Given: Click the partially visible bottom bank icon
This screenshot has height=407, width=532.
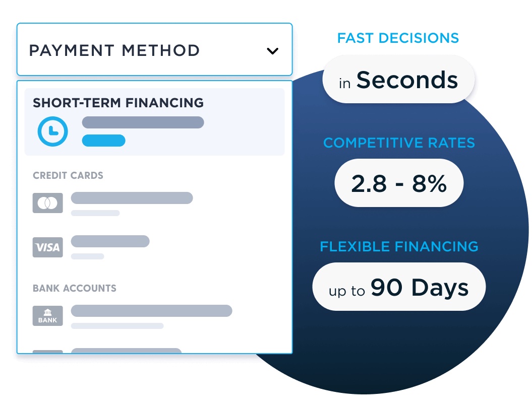Looking at the screenshot, I should tap(48, 351).
